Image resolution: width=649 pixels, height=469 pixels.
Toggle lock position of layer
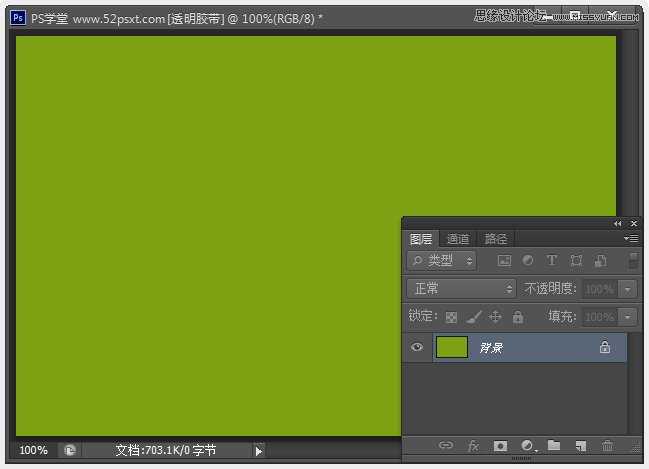click(495, 317)
